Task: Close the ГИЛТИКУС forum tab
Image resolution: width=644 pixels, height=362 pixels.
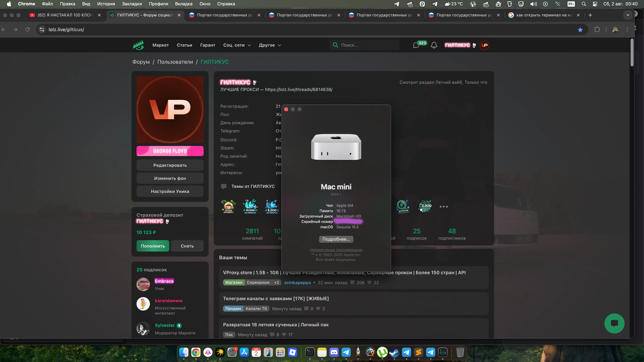Action: [179, 15]
